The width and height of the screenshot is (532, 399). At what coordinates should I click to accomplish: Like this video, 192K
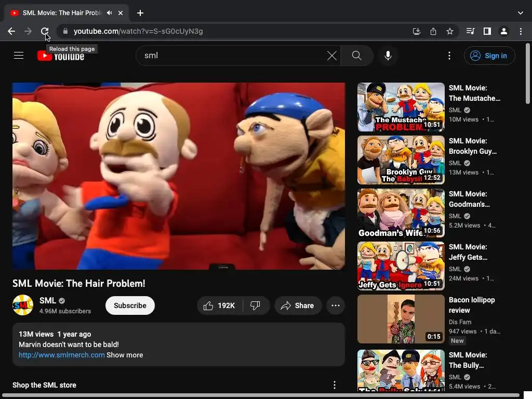(x=220, y=305)
